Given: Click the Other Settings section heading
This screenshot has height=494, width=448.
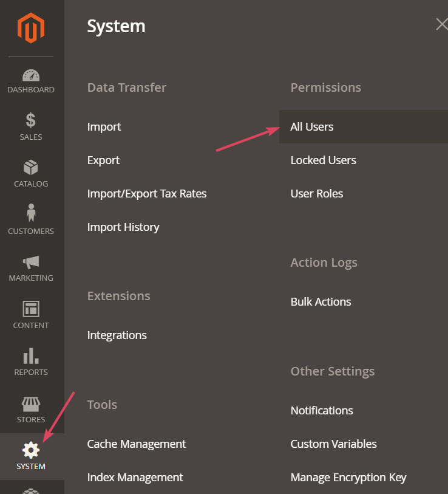Looking at the screenshot, I should [x=333, y=371].
